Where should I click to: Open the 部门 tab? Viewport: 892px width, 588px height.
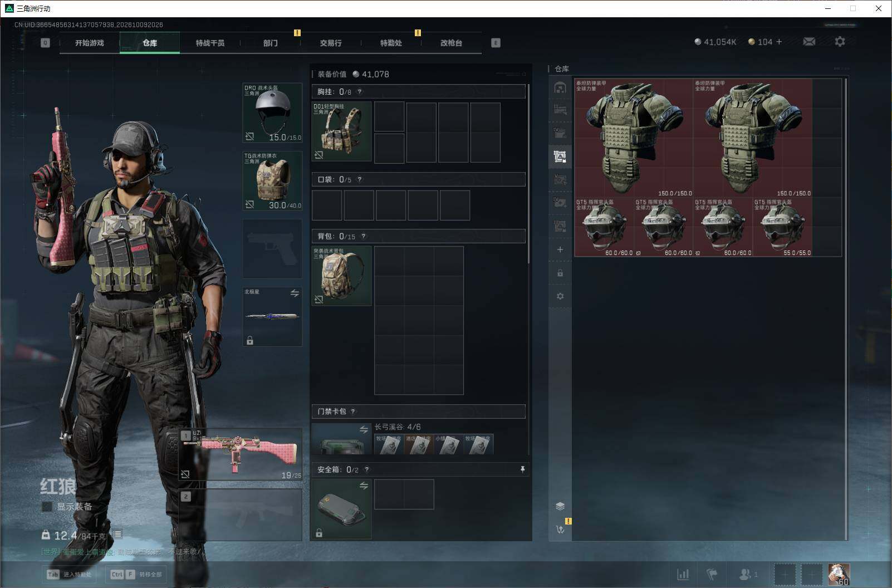pos(271,43)
